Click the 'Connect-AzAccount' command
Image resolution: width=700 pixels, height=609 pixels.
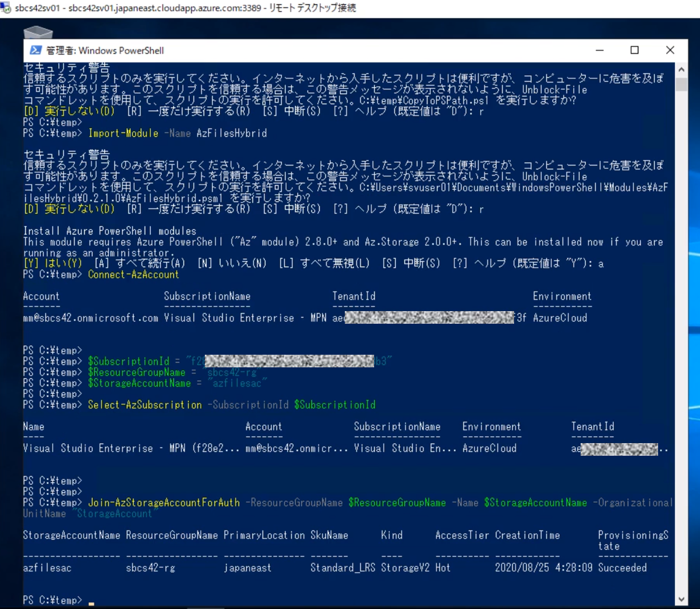pyautogui.click(x=134, y=274)
